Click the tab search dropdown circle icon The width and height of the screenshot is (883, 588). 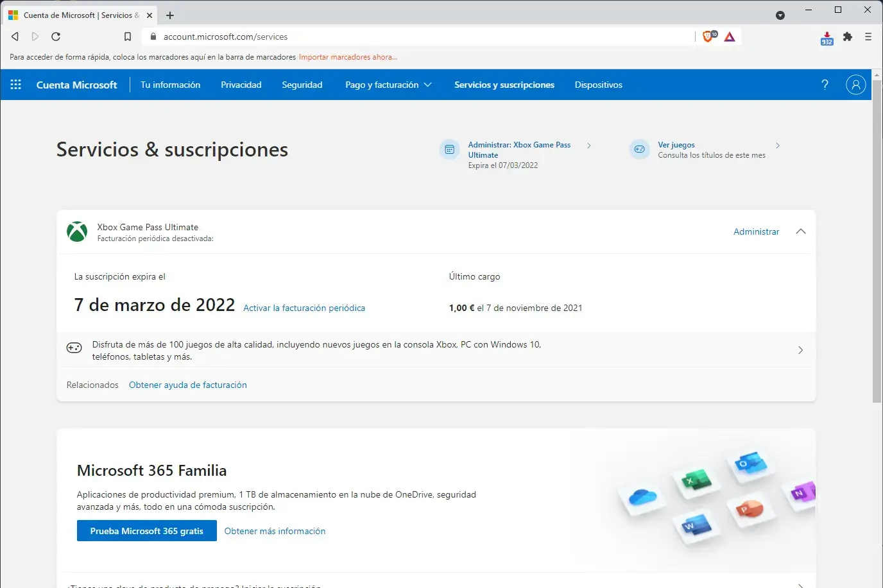coord(780,15)
